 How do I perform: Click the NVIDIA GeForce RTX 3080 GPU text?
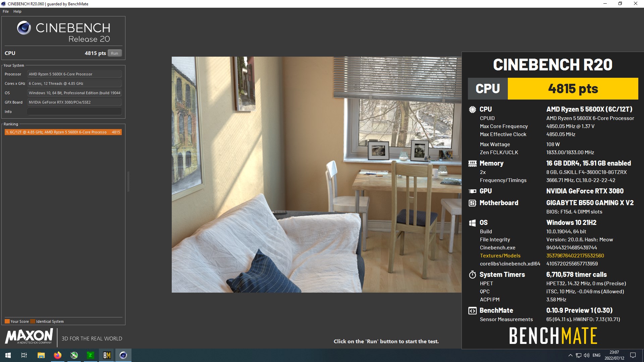(x=585, y=191)
